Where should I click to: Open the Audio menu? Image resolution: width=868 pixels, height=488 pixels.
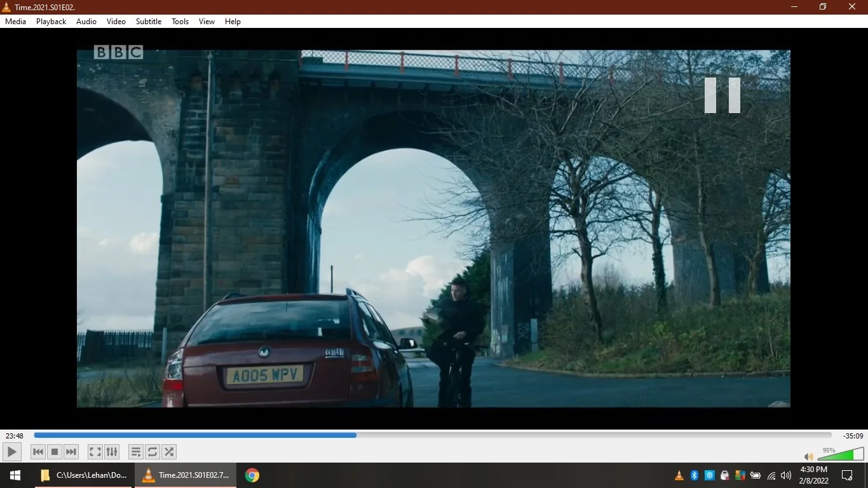click(86, 22)
